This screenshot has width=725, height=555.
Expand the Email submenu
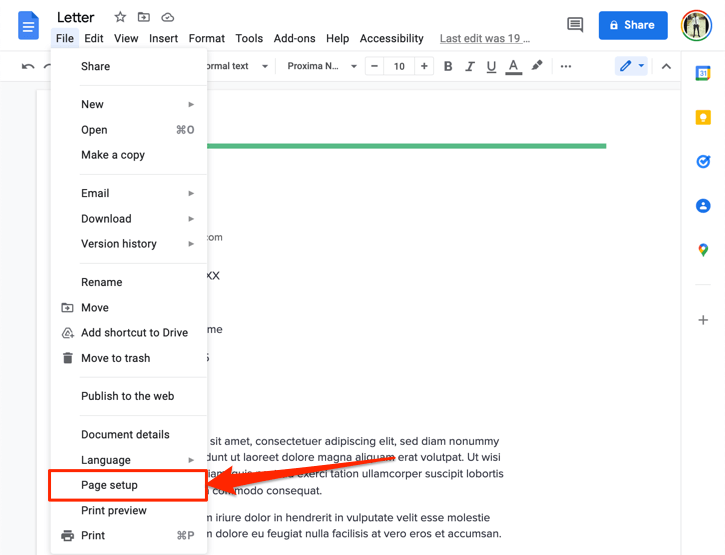pyautogui.click(x=129, y=193)
